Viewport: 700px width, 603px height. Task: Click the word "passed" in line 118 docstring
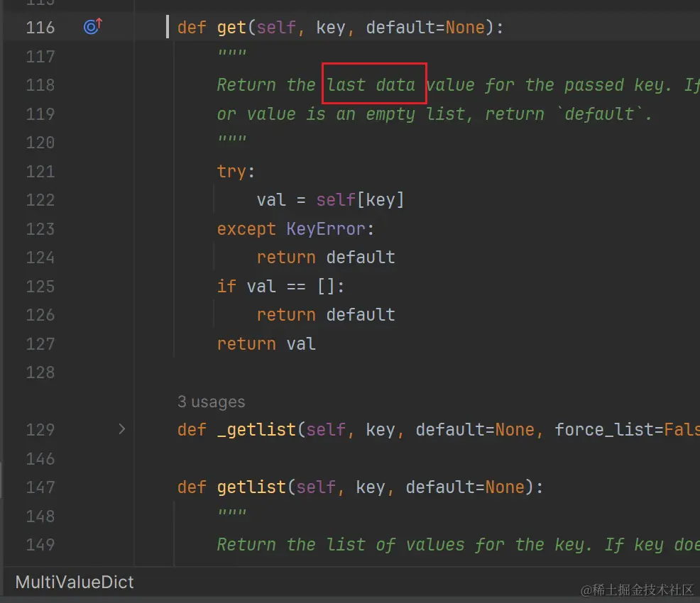594,85
